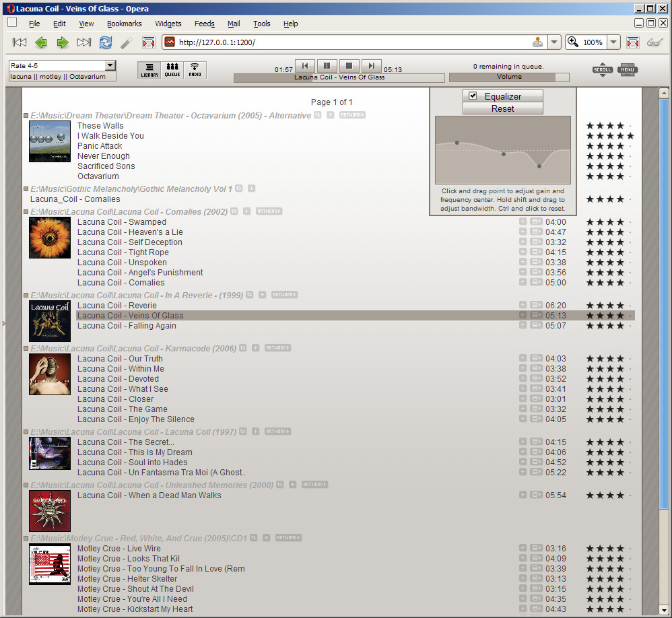Click the rightmost equalizer band point

[x=539, y=166]
